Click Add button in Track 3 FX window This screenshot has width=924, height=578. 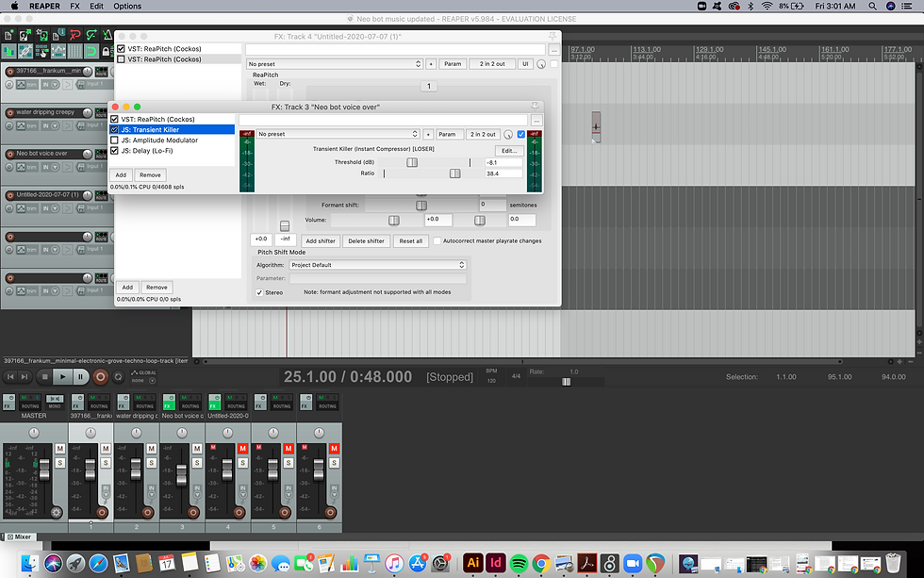121,175
